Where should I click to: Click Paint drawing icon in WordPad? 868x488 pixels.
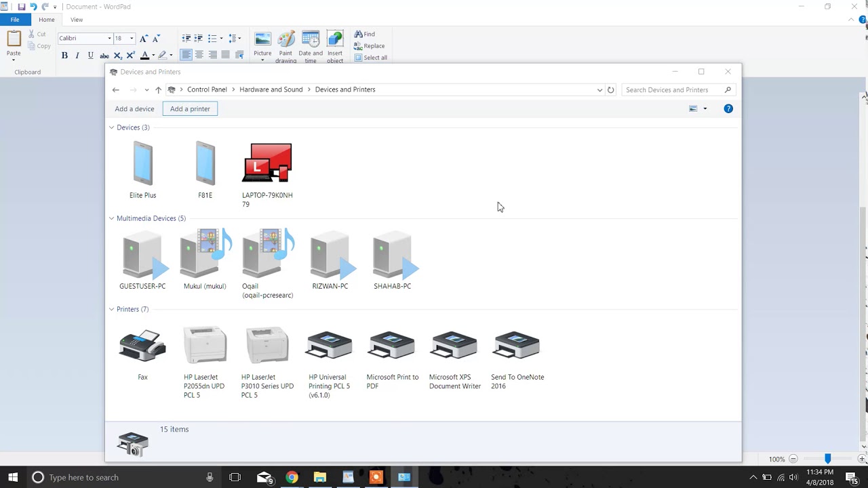(x=285, y=47)
